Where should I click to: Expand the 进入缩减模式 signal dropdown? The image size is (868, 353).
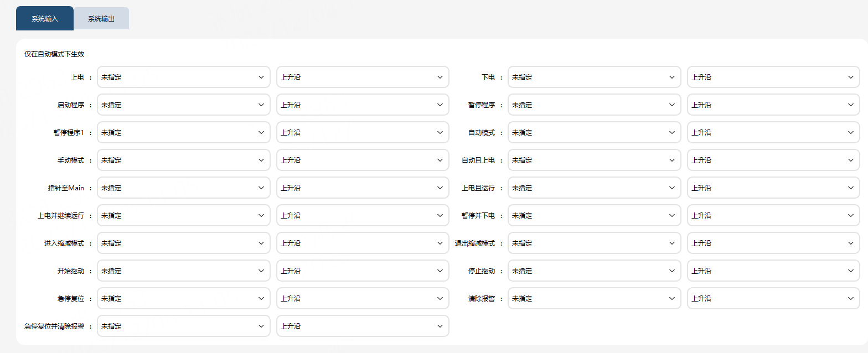pos(184,243)
